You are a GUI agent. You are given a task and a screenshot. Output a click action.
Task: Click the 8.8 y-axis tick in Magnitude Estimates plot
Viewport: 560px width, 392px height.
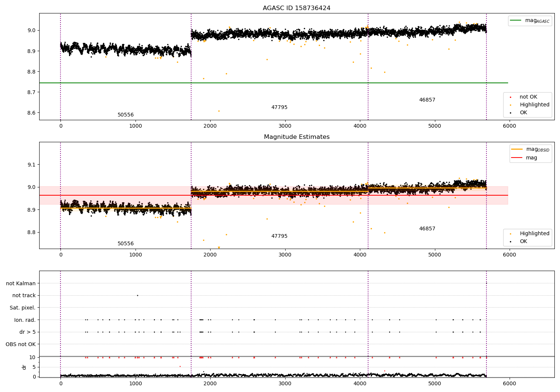31,233
